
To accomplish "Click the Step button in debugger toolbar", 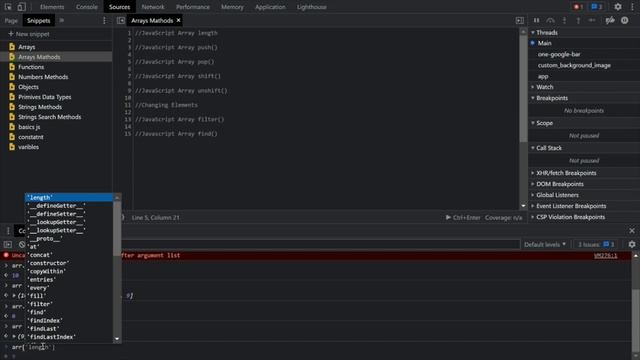I will (592, 20).
